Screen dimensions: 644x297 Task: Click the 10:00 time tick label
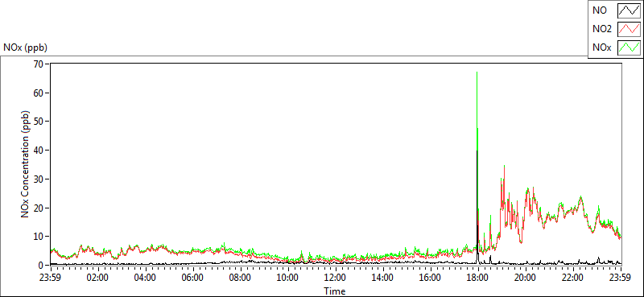(288, 277)
